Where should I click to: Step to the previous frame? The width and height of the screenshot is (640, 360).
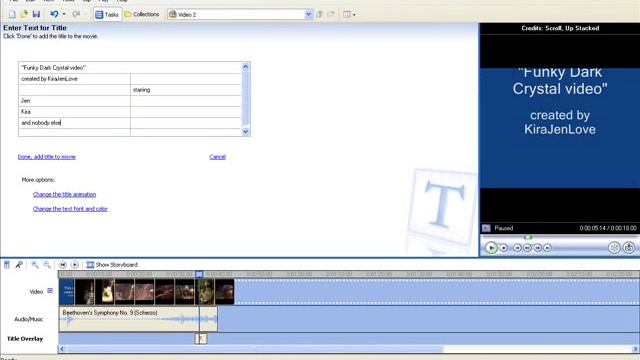[527, 248]
